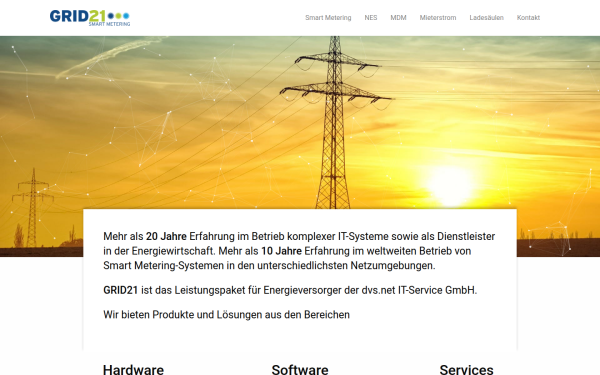
Task: Click 'Wir bieten Produkte und Lösungen' sentence
Action: point(227,315)
